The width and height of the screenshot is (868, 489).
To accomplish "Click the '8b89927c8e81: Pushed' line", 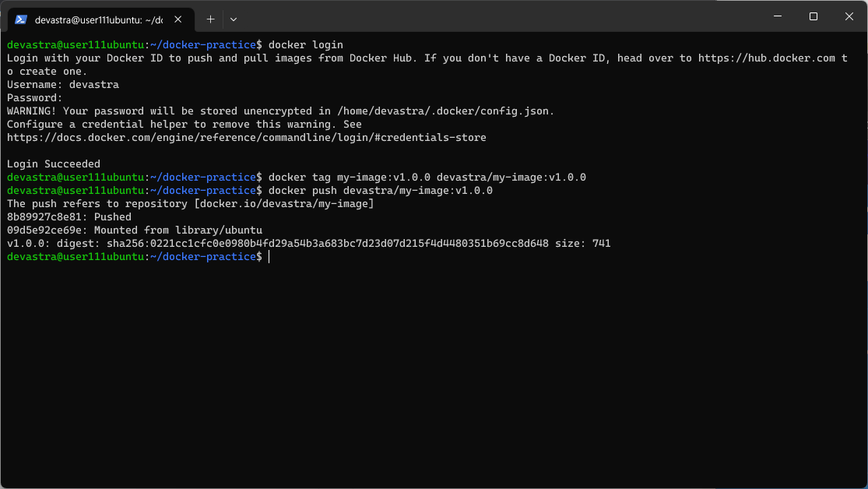I will coord(69,217).
